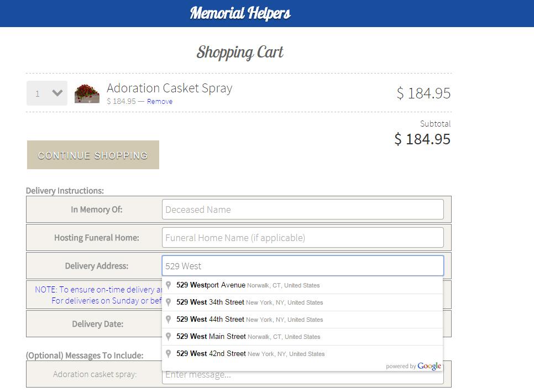Pick the 529 West 44th Street suggestion
Viewport: 534px width, 392px height.
(x=302, y=320)
